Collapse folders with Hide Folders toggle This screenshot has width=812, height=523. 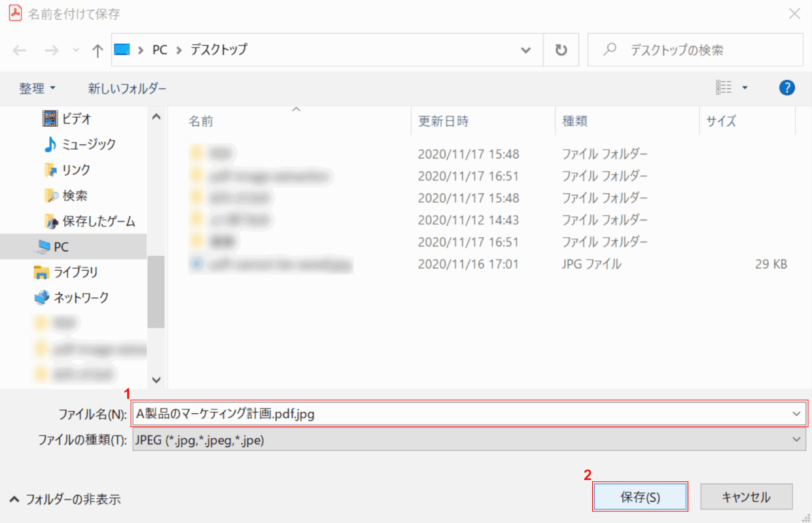tap(65, 499)
